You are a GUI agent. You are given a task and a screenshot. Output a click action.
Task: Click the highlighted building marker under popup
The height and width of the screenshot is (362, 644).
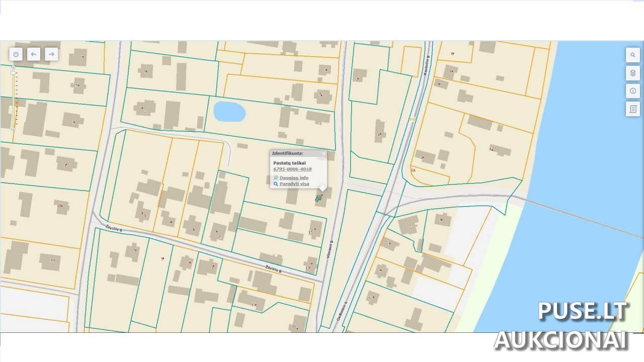coord(318,198)
